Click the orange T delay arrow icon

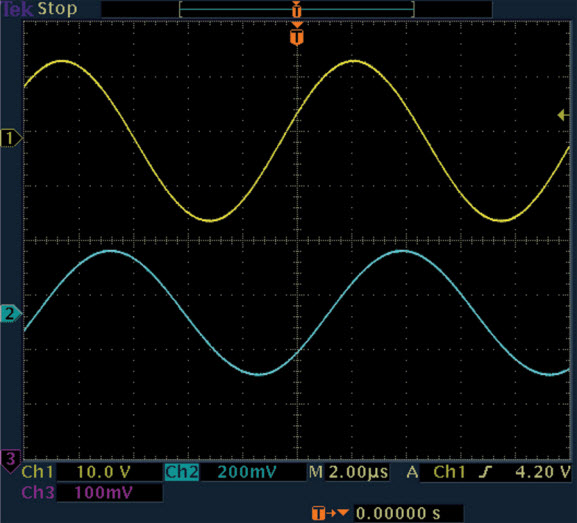point(330,513)
